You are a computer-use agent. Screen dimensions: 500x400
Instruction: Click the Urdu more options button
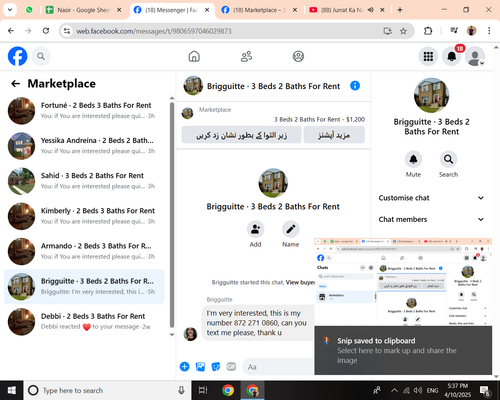[334, 135]
